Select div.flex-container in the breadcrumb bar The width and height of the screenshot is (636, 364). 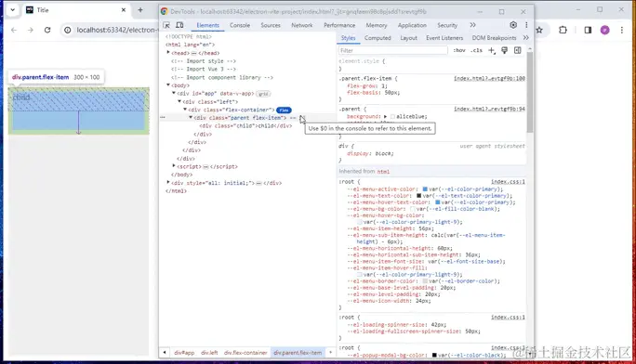[245, 353]
